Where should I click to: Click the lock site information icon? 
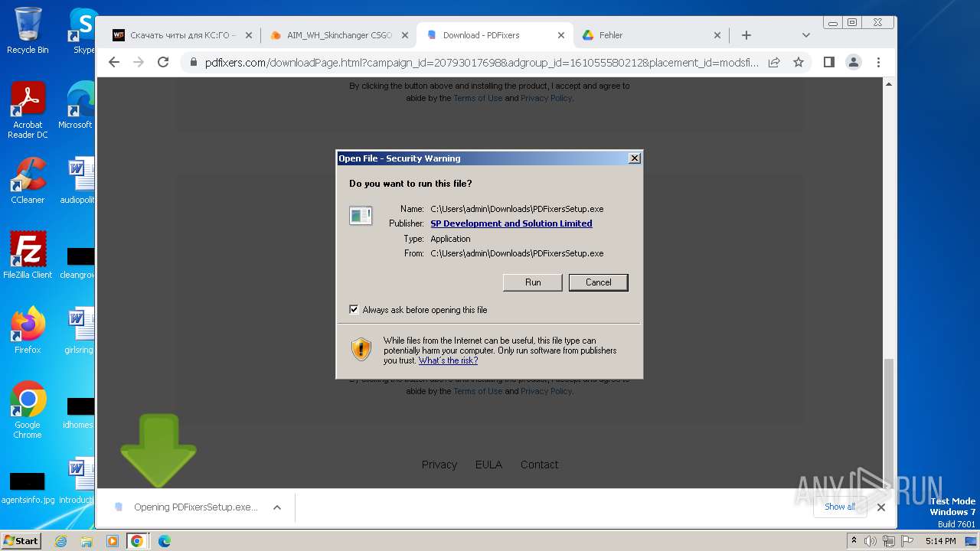tap(193, 63)
